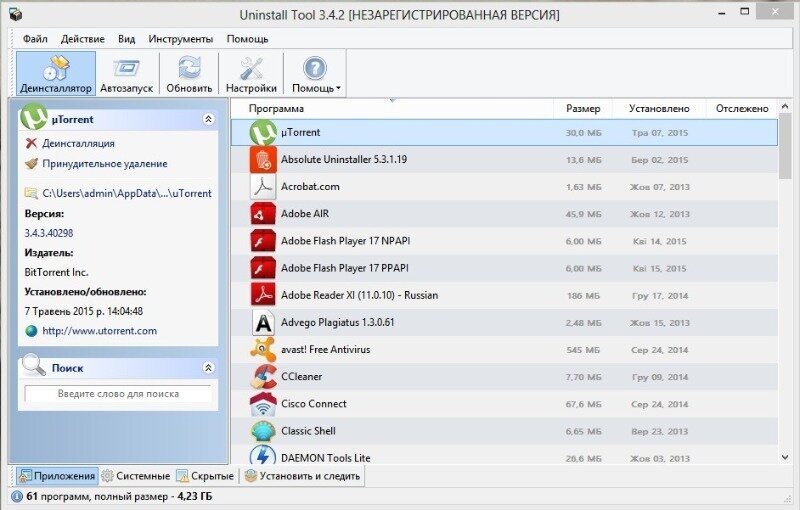The height and width of the screenshot is (510, 800).
Task: Click the 545 МБ size cell
Action: tap(583, 350)
